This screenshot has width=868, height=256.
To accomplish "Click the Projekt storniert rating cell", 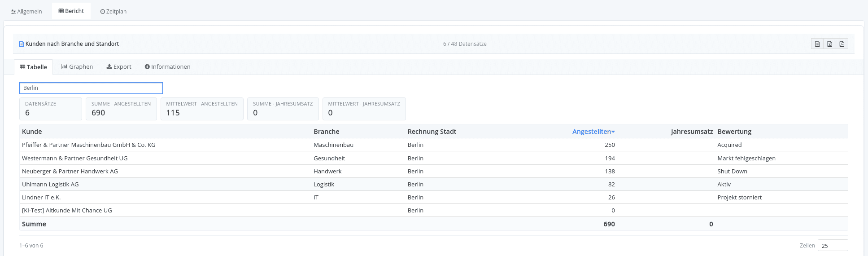I will click(x=740, y=197).
